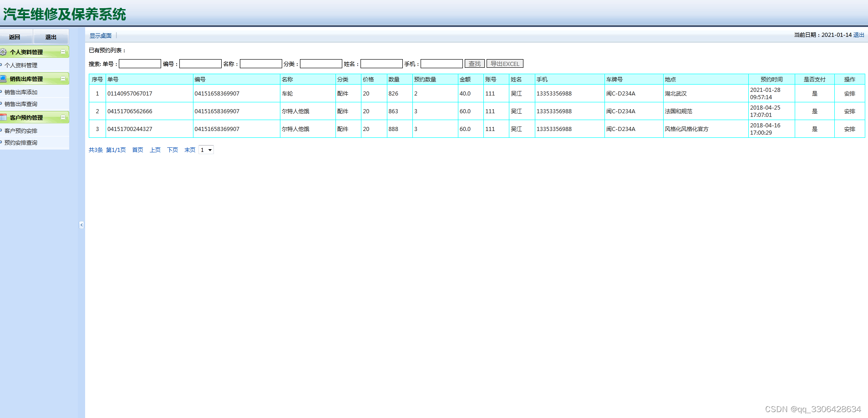
Task: Click the 车牌号 column header
Action: tap(634, 79)
